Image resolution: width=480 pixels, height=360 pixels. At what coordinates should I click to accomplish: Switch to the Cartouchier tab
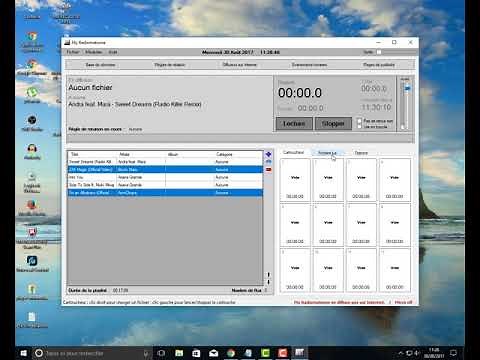(x=293, y=152)
